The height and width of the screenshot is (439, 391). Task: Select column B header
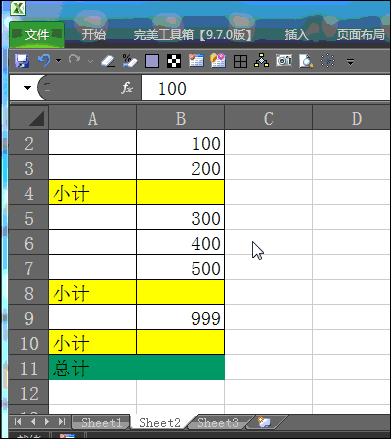coord(180,117)
